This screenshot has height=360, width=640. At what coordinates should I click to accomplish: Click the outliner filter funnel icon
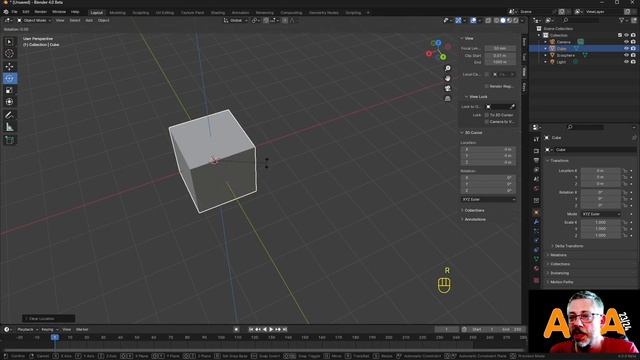point(622,20)
